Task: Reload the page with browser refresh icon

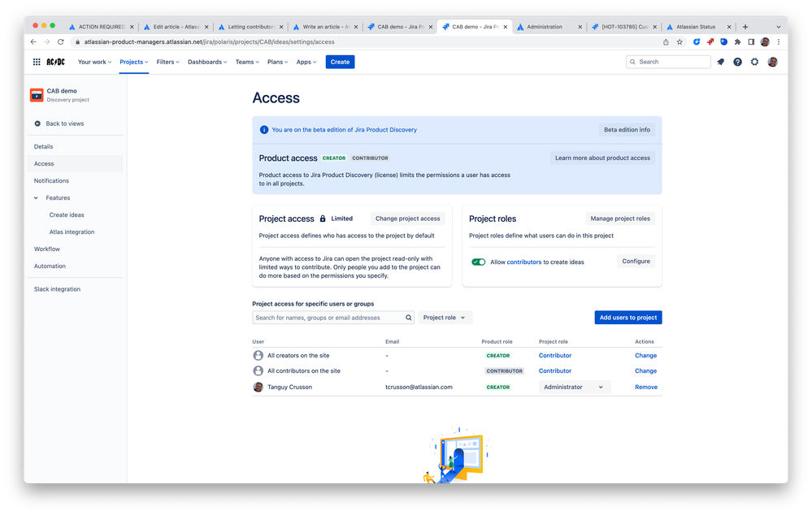Action: point(61,42)
